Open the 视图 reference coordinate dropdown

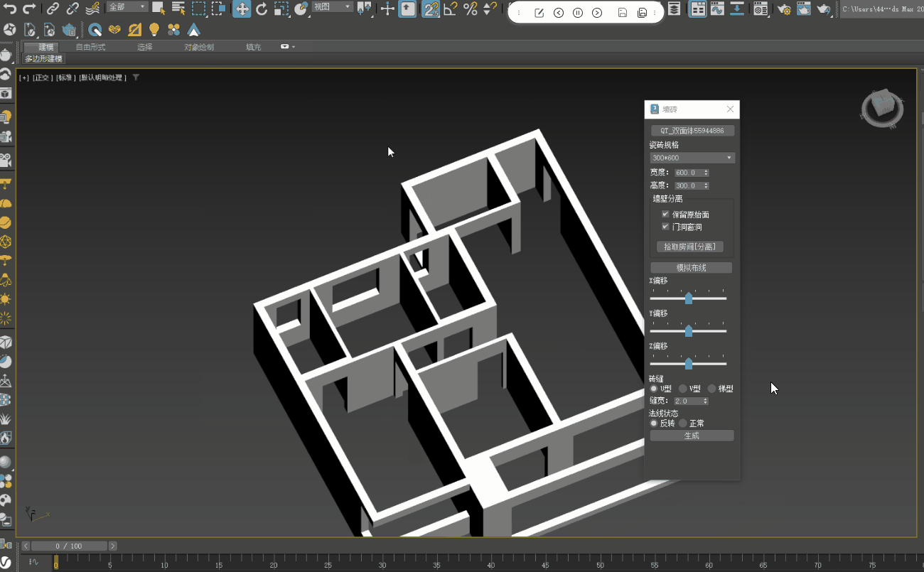pyautogui.click(x=333, y=7)
